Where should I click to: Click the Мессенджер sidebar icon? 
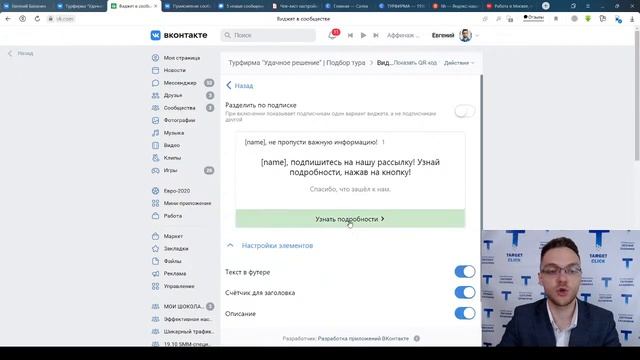pyautogui.click(x=155, y=83)
